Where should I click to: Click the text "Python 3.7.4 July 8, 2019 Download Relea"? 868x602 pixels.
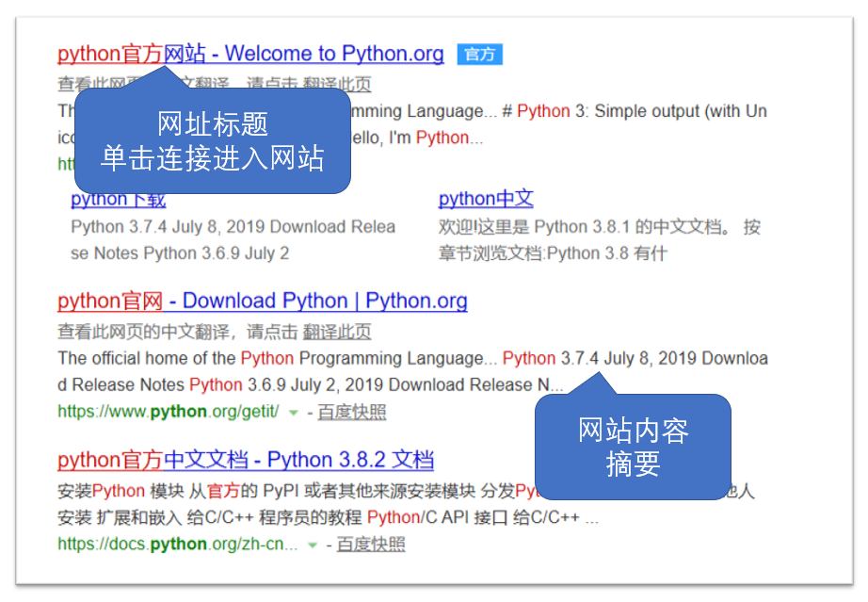(233, 226)
